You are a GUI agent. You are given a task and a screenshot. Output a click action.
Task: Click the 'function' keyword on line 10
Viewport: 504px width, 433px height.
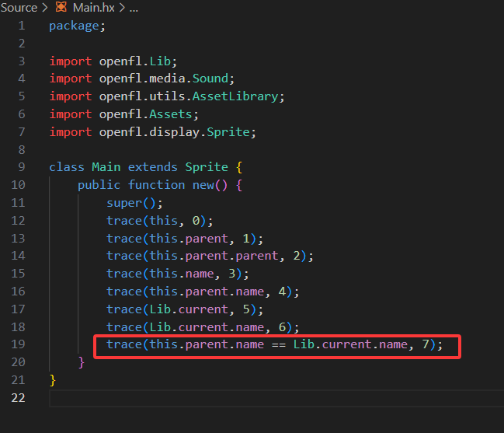tap(157, 185)
